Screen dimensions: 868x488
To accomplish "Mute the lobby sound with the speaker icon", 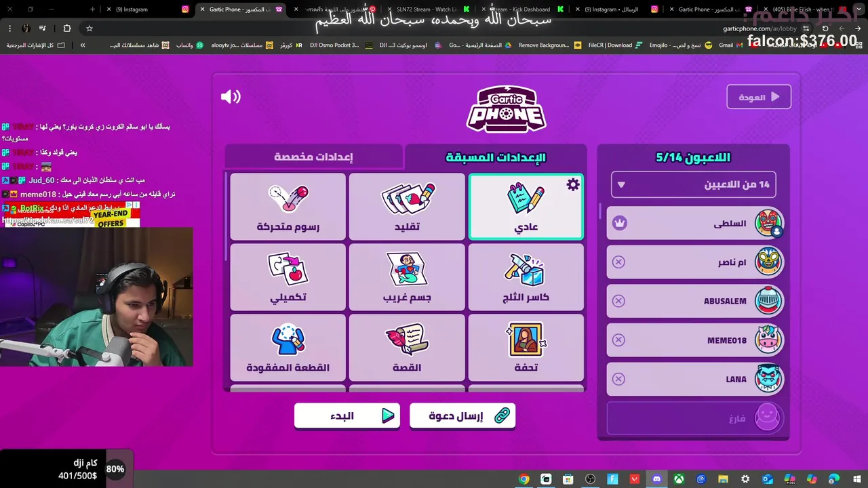I will [x=231, y=97].
